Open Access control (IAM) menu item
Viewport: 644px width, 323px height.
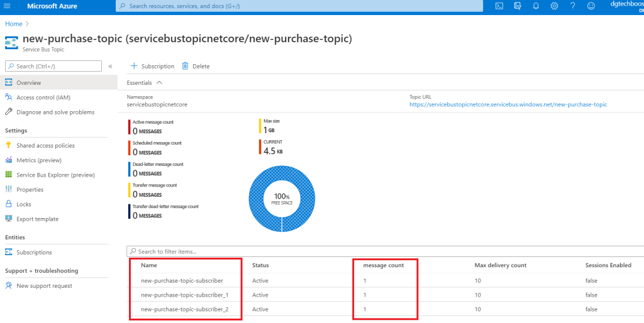43,97
